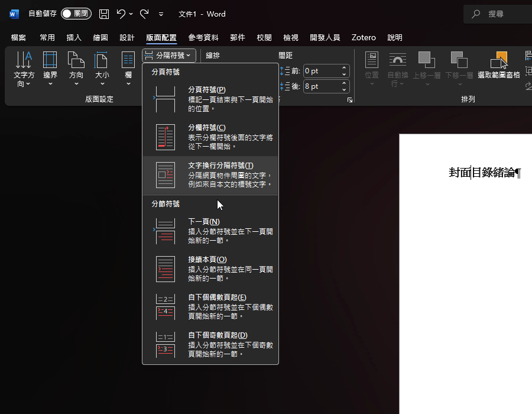Insert a 文字換行分隔符號(T) text wrapping break

point(210,174)
